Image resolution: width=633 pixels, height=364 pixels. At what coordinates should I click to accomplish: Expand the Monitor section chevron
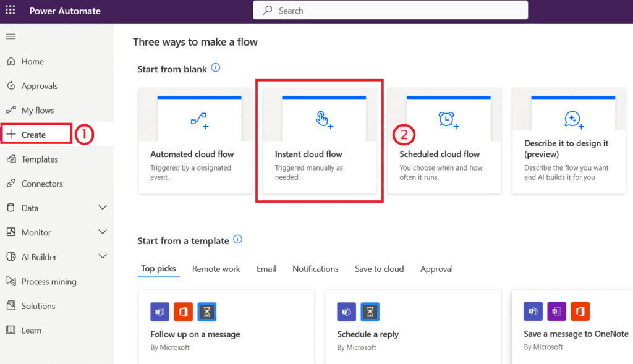point(103,232)
